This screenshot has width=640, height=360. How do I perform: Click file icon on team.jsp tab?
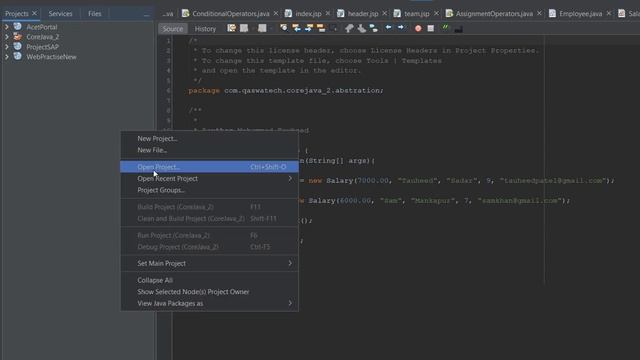pos(397,13)
